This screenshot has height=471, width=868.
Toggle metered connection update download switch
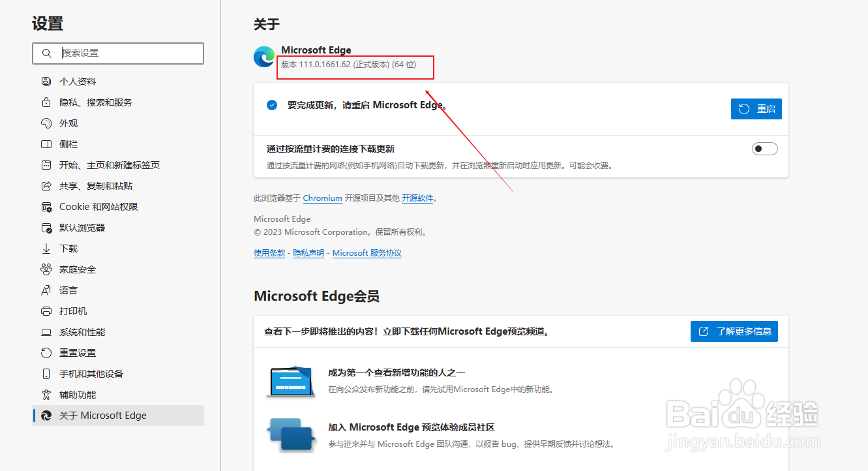point(764,149)
